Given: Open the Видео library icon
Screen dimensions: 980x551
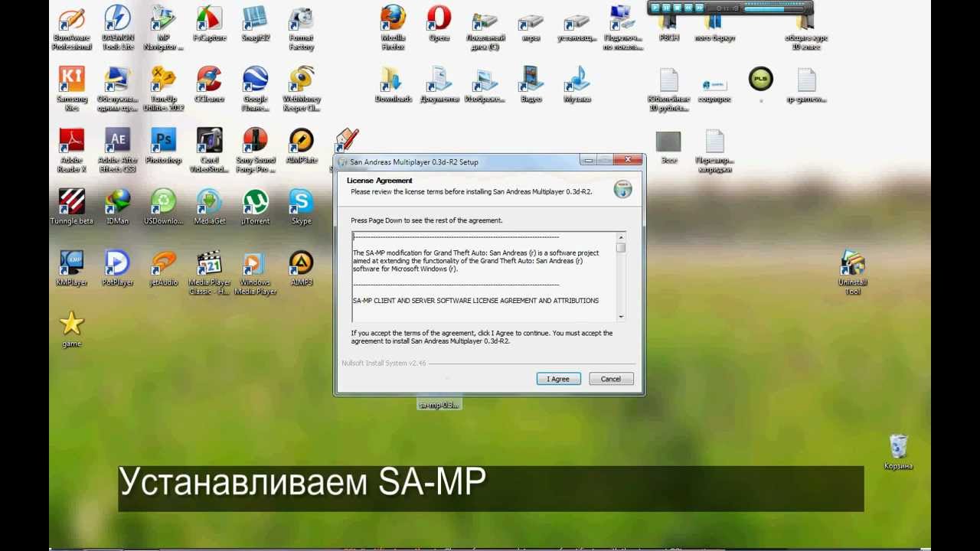Looking at the screenshot, I should point(531,84).
